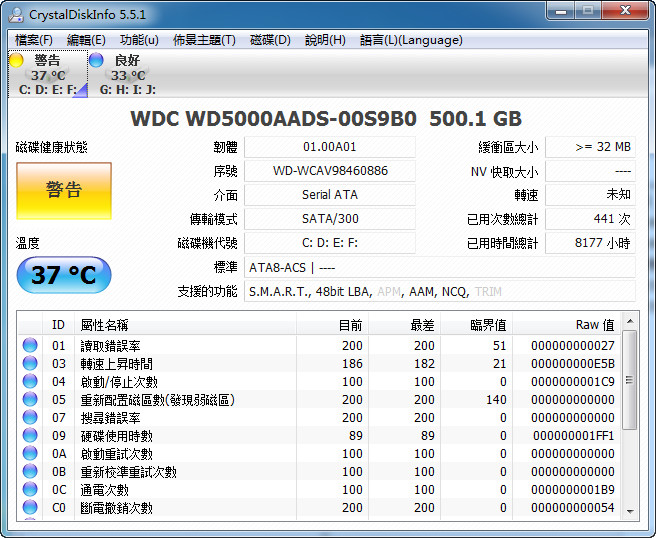The height and width of the screenshot is (538, 656).
Task: Click the 傳輸模式 field showing SATA/300
Action: click(330, 219)
